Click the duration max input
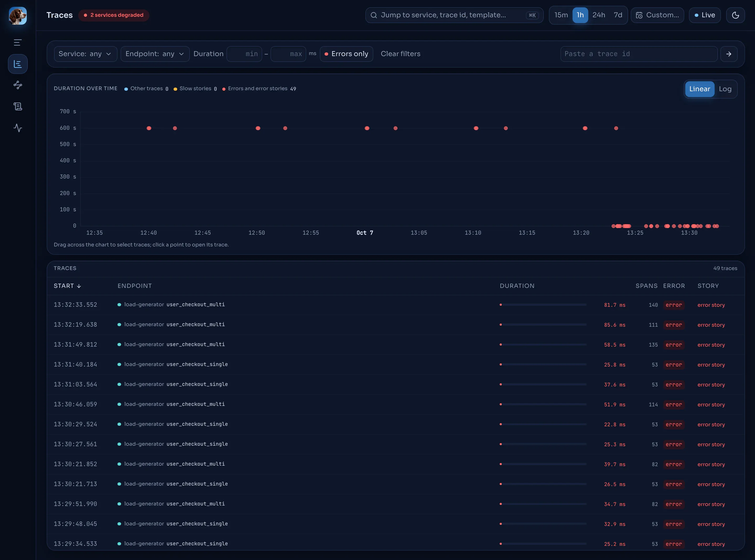 [288, 54]
